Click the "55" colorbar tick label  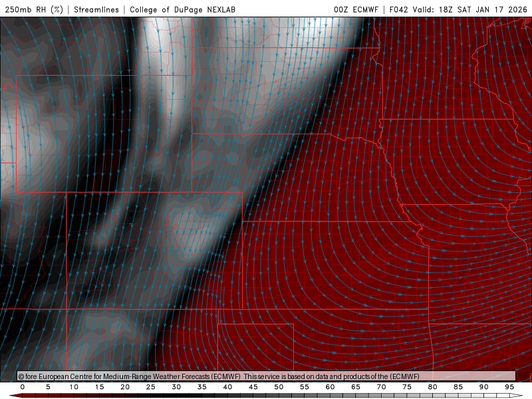click(x=305, y=387)
